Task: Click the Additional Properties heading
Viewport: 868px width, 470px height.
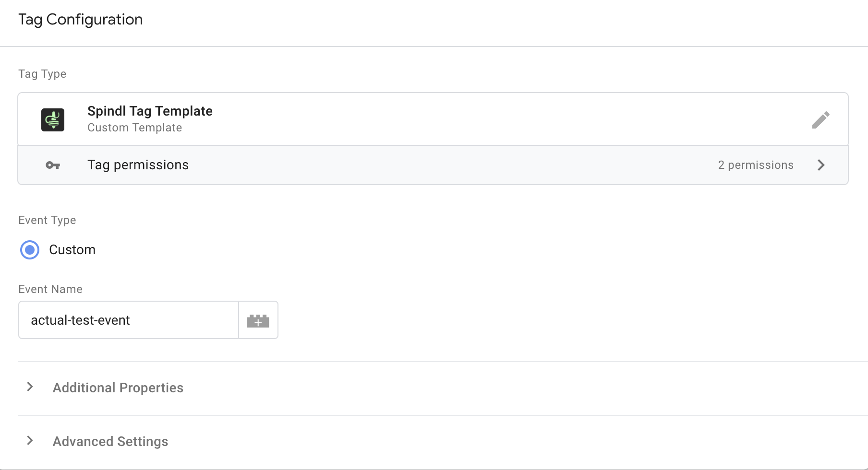Action: pyautogui.click(x=118, y=388)
